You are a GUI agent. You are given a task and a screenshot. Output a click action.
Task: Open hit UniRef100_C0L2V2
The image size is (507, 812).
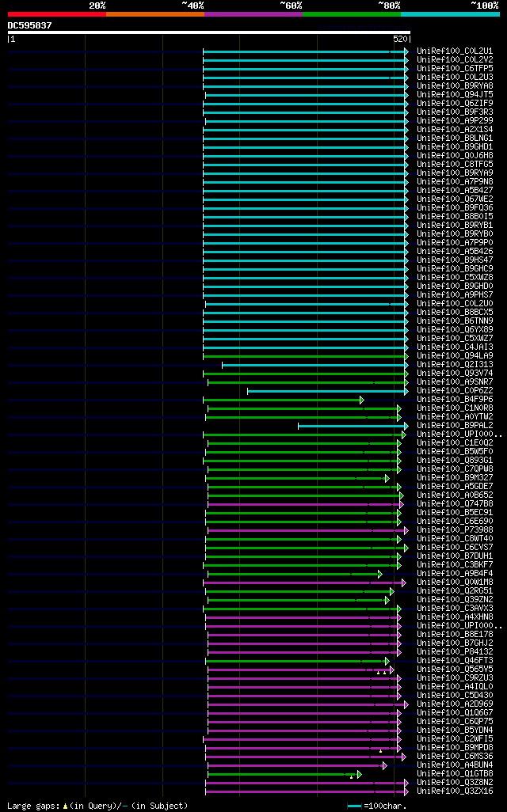pyautogui.click(x=455, y=60)
